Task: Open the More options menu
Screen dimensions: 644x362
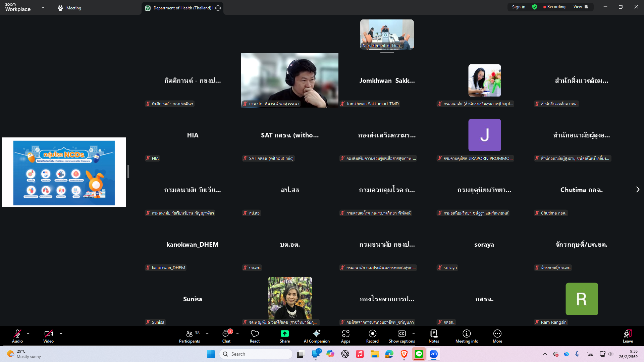Action: (497, 336)
